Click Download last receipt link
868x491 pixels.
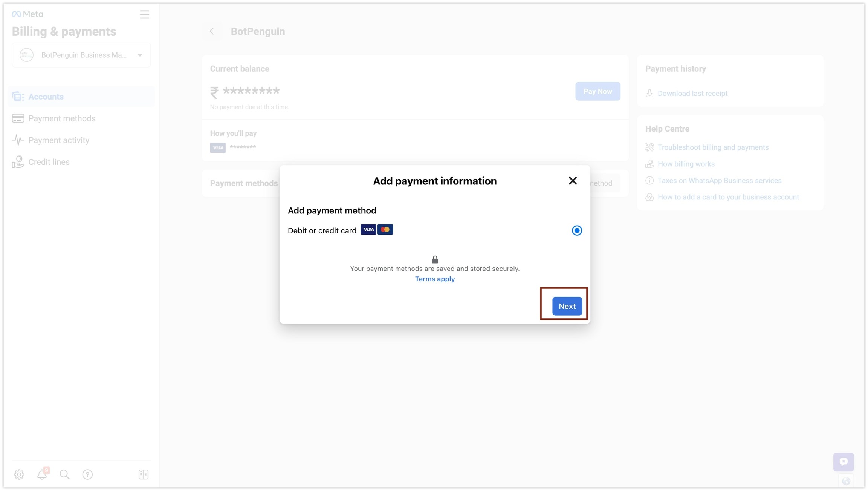(x=692, y=94)
